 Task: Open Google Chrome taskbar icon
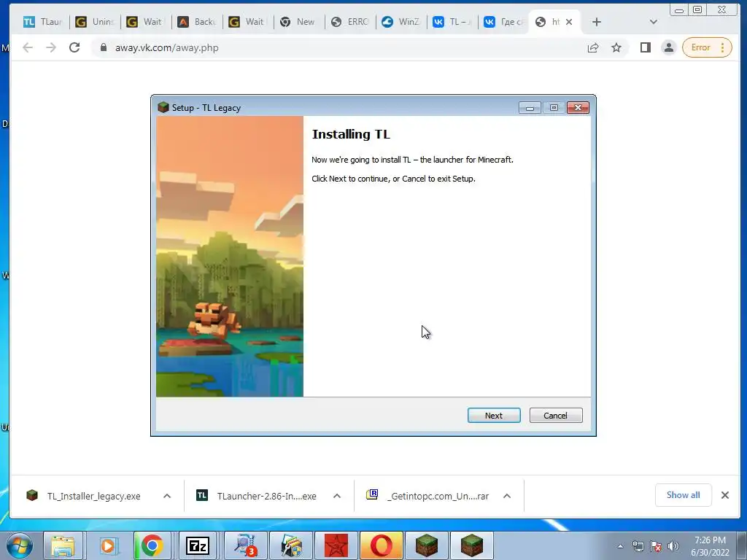click(x=152, y=545)
